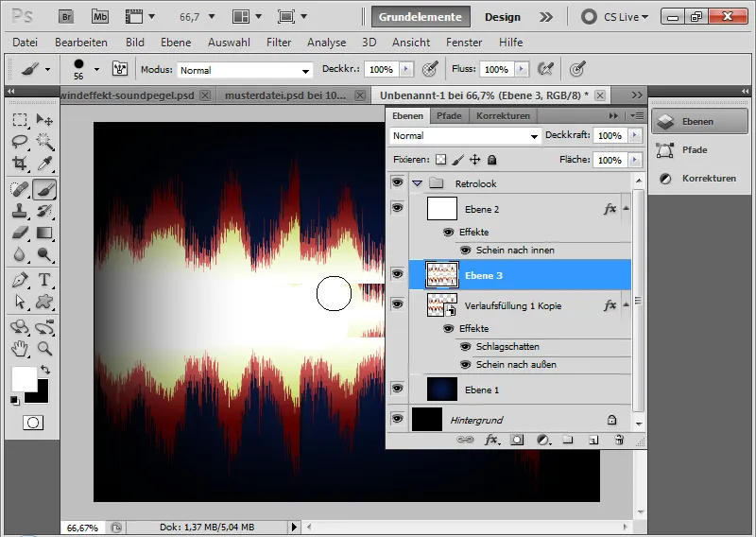This screenshot has width=756, height=537.
Task: Select the Brush tool in toolbox
Action: (x=44, y=190)
